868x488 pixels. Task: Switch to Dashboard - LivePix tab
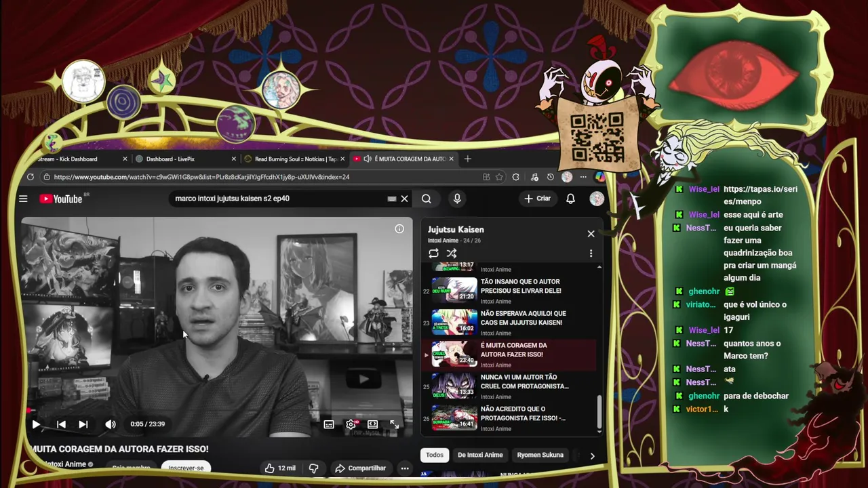point(170,159)
